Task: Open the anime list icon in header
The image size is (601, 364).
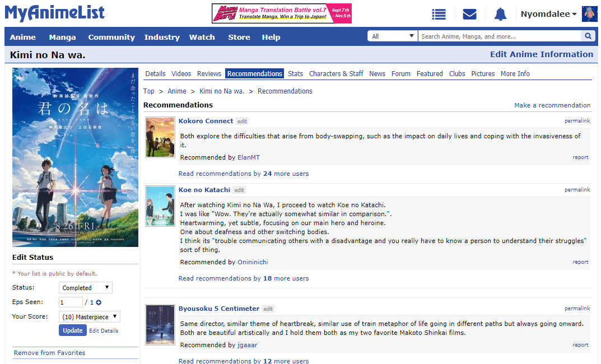Action: pos(439,15)
